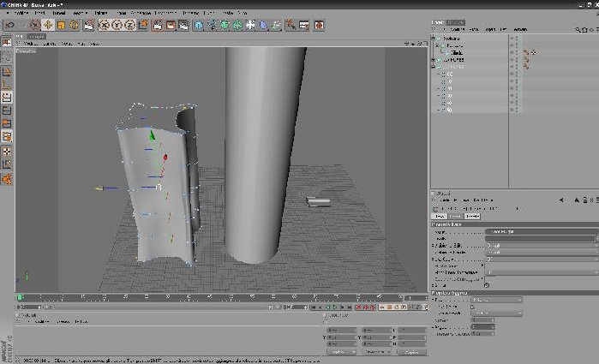Viewport: 599px width, 364px height.
Task: Open the Render Settings icon
Action: [x=183, y=25]
